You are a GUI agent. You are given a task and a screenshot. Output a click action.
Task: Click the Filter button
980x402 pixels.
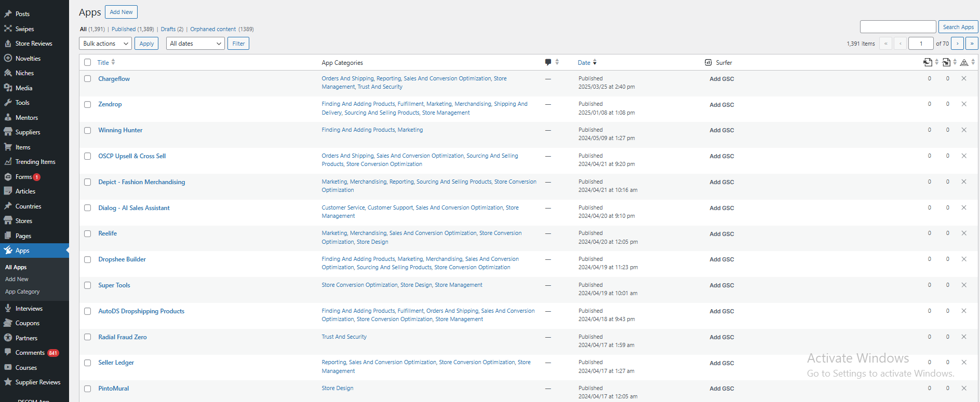click(238, 44)
